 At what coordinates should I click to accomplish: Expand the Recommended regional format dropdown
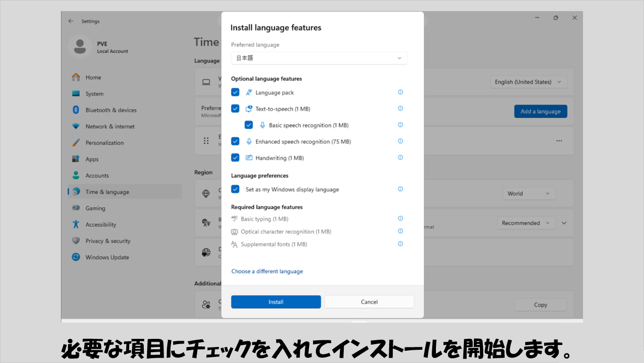pos(526,223)
